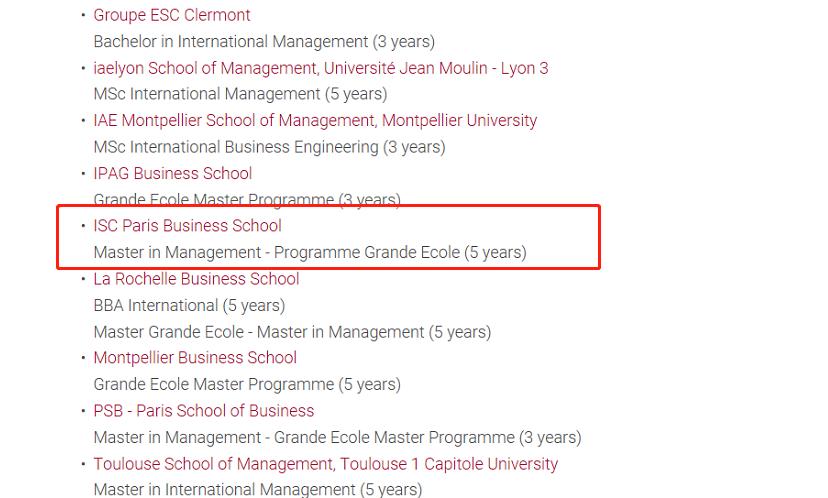This screenshot has height=498, width=828.
Task: Click the IPAG Grande Ecole Master Programme (3 years) text
Action: click(x=247, y=200)
